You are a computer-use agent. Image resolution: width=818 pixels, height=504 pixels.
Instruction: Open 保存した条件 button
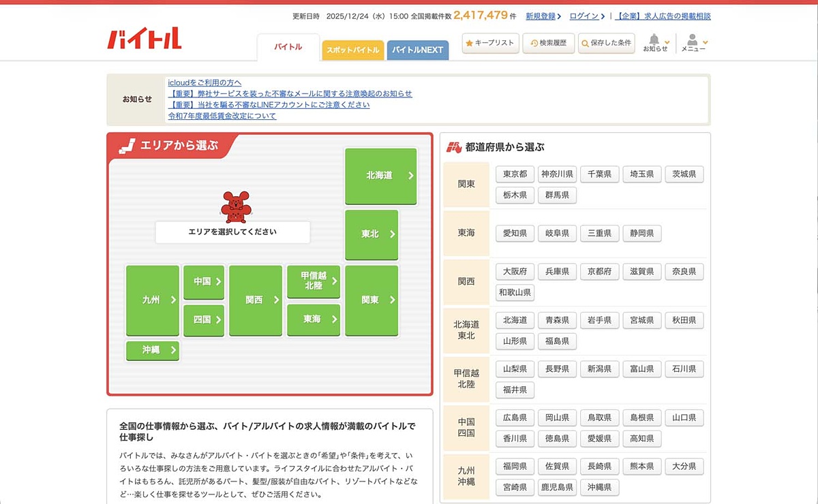pyautogui.click(x=606, y=43)
